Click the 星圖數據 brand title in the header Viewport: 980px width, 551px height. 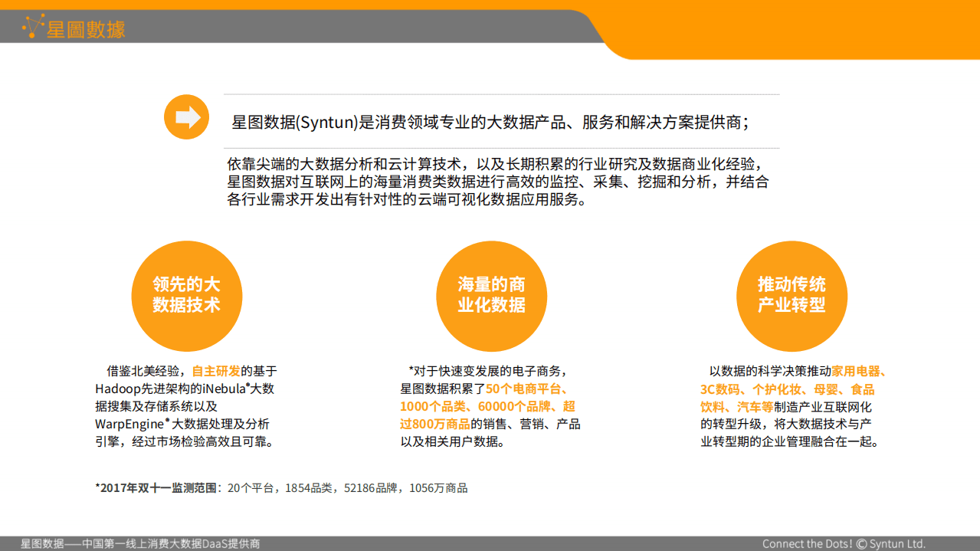coord(87,28)
